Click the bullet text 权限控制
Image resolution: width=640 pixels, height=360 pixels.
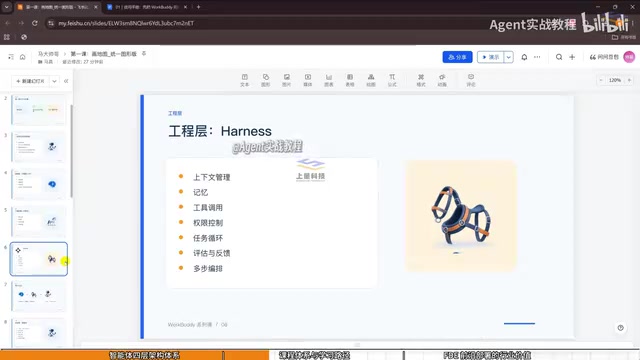pos(208,223)
